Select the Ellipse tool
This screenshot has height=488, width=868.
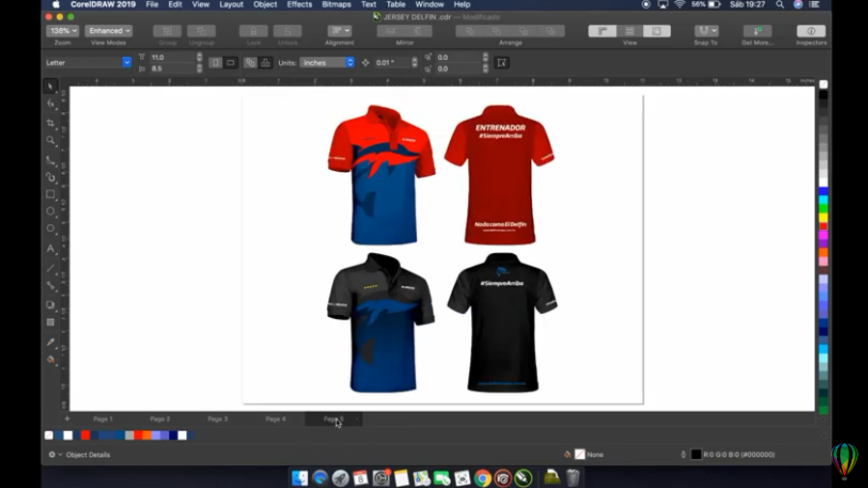pyautogui.click(x=51, y=212)
